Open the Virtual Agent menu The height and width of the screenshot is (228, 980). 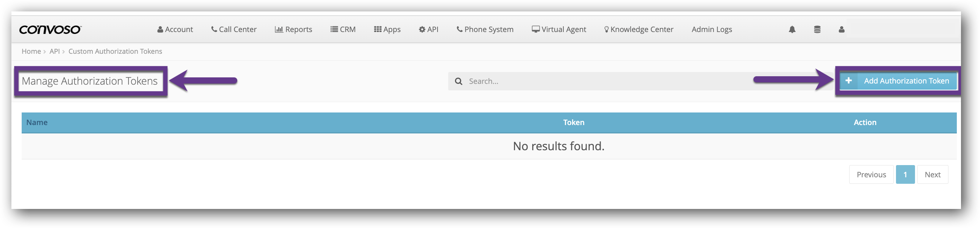tap(559, 29)
